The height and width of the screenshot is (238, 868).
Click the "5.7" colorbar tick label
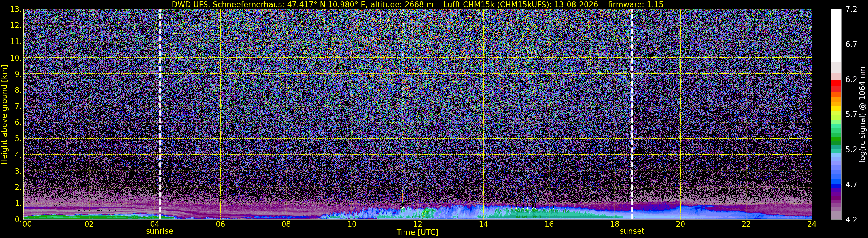click(851, 114)
